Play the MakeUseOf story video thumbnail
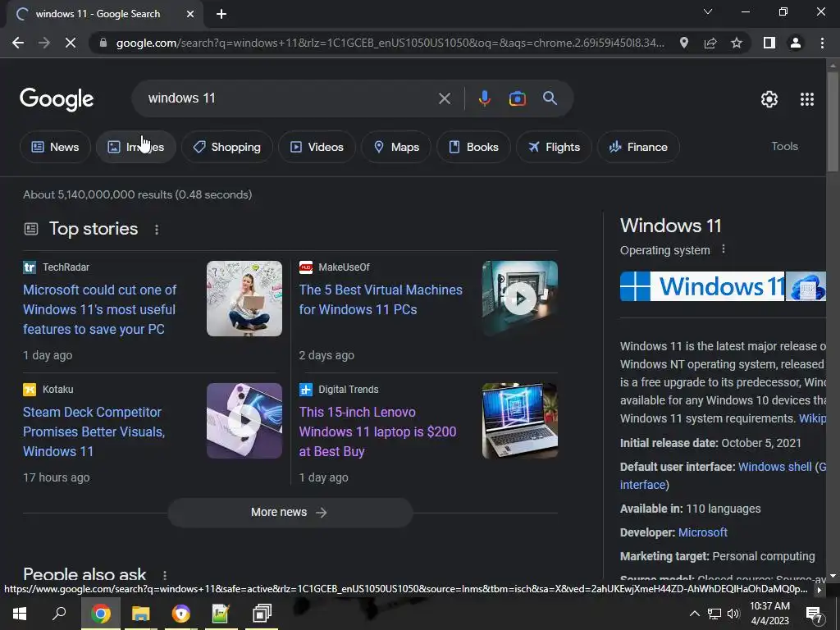 tap(519, 299)
